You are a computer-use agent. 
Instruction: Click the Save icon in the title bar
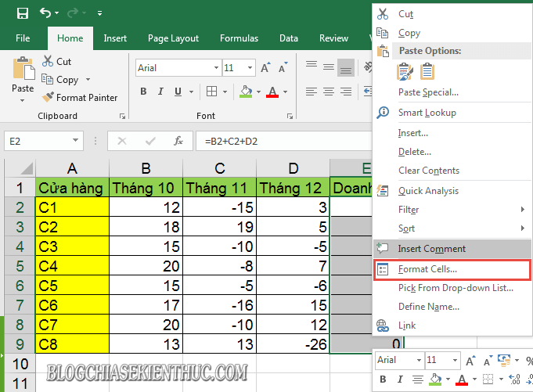[x=23, y=13]
